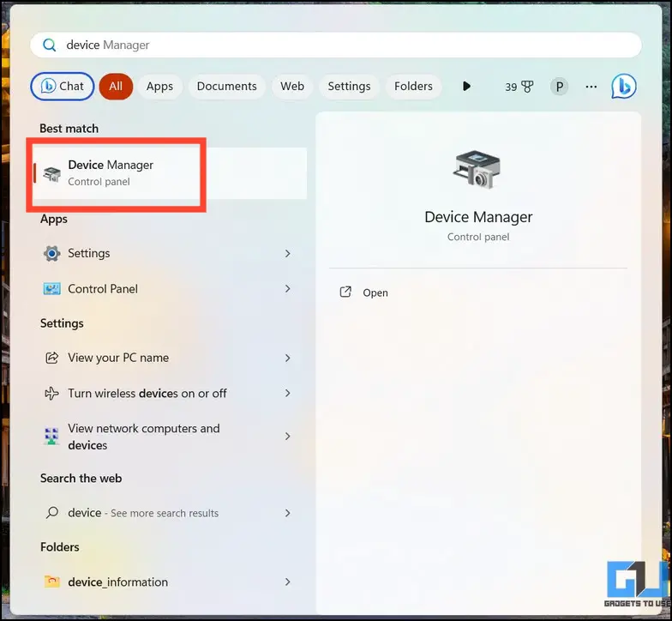
Task: Click the airplane mode icon
Action: (51, 393)
